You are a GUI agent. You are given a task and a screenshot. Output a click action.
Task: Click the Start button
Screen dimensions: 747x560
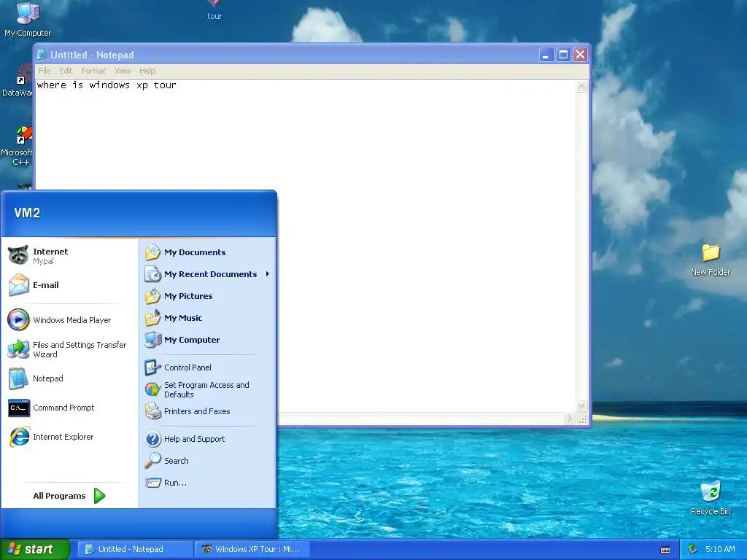35,549
